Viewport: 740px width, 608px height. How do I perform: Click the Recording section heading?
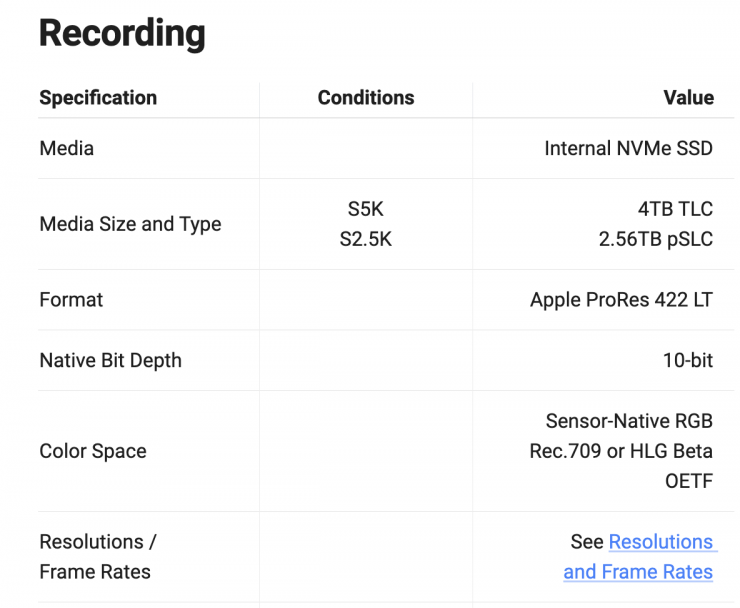coord(122,33)
